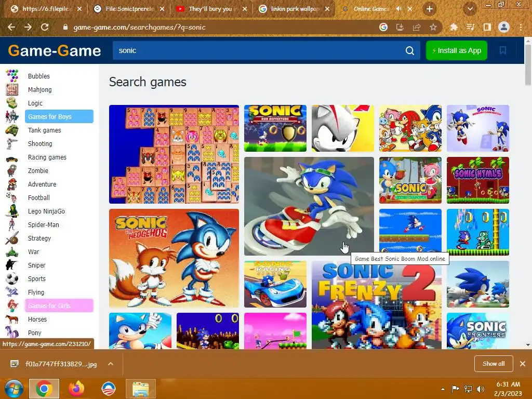This screenshot has height=399, width=532.
Task: Open Firefox from the taskbar
Action: [76, 389]
